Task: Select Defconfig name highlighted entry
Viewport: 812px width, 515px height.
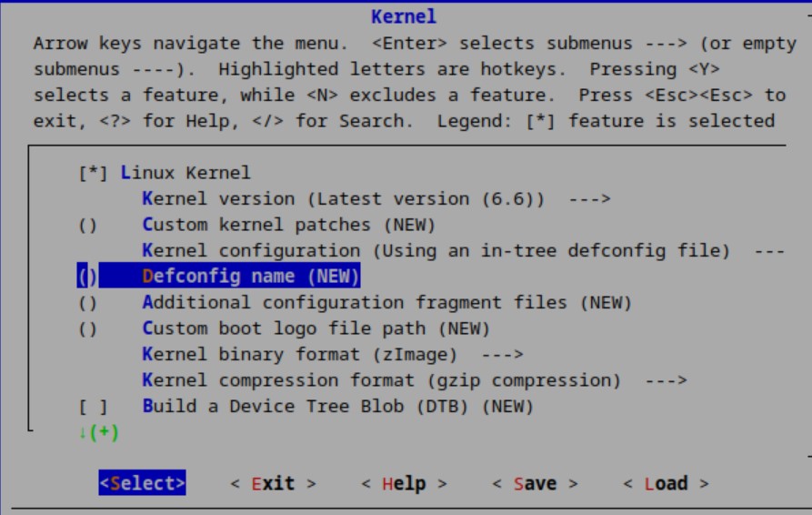Action: click(x=251, y=277)
